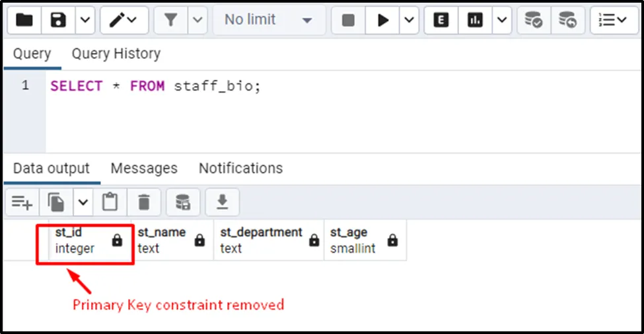This screenshot has width=644, height=334.
Task: Expand the save options dropdown arrow
Action: [84, 21]
